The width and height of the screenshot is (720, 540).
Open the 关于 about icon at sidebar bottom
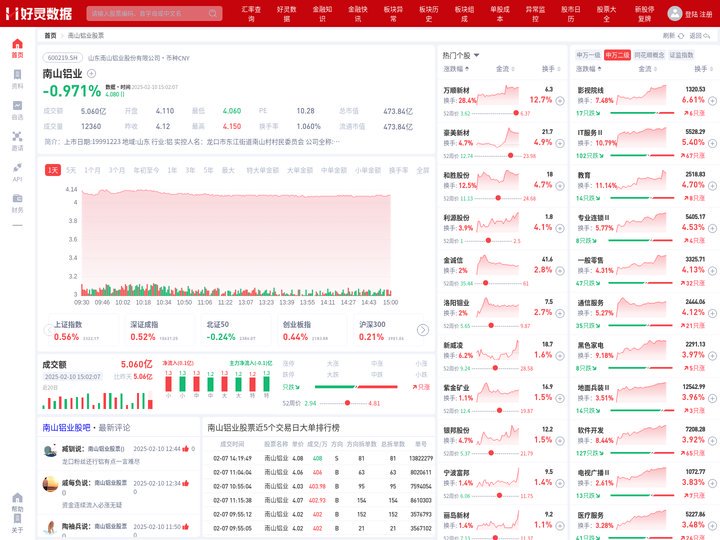pyautogui.click(x=17, y=519)
